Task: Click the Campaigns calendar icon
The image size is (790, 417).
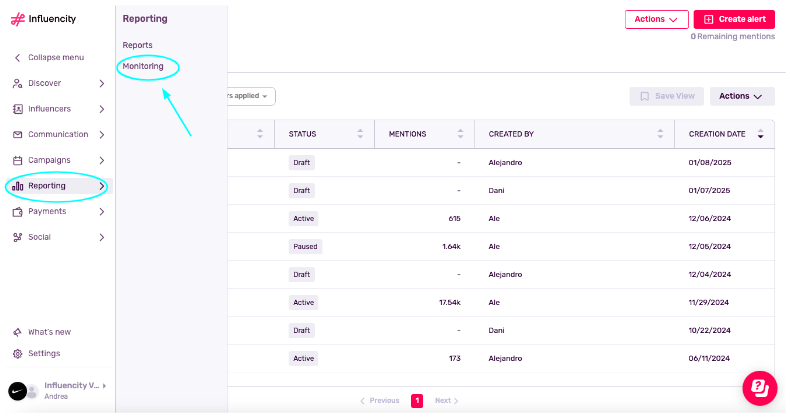Action: (x=18, y=160)
